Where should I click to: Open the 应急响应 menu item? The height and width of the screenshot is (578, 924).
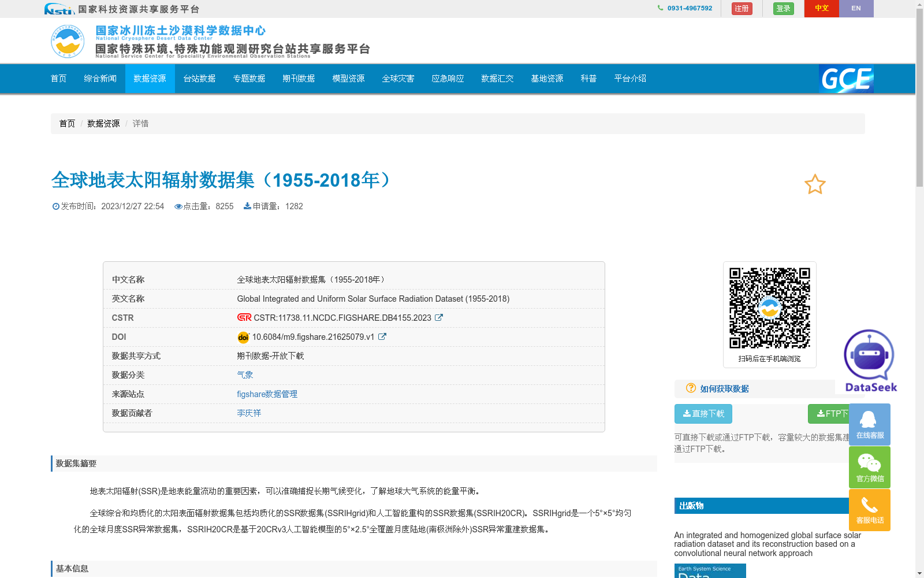[448, 79]
